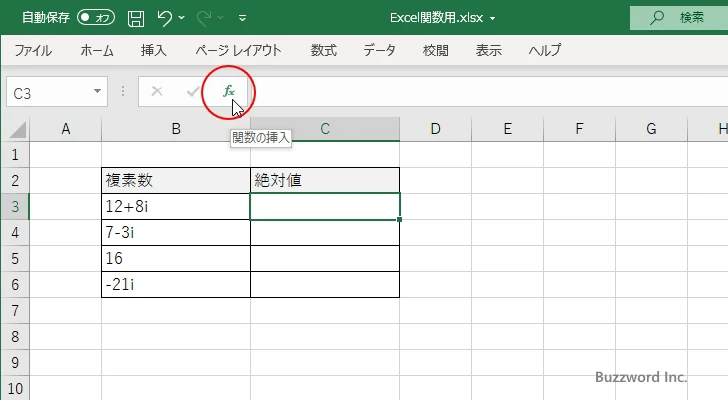Select row 3 header
Viewport: 728px width, 400px height.
click(x=15, y=206)
